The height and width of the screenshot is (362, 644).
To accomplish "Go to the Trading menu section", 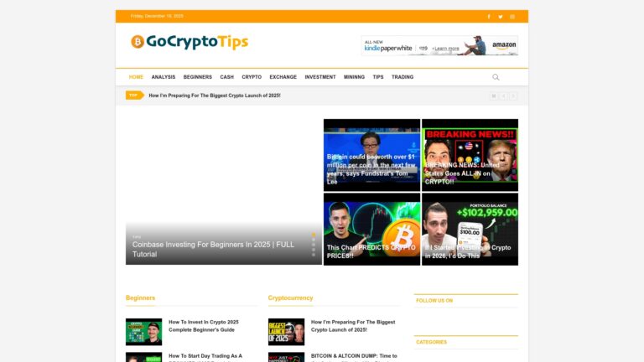I will click(x=402, y=77).
